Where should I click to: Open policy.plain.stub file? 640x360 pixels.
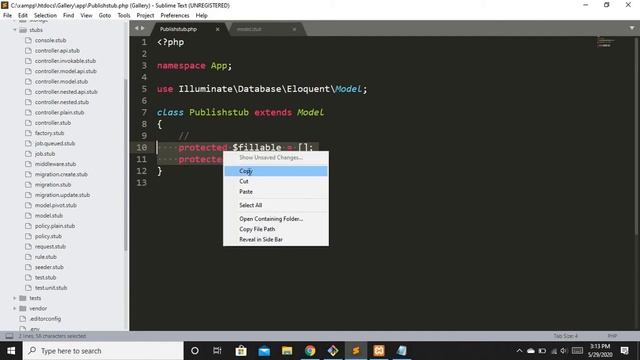[55, 226]
